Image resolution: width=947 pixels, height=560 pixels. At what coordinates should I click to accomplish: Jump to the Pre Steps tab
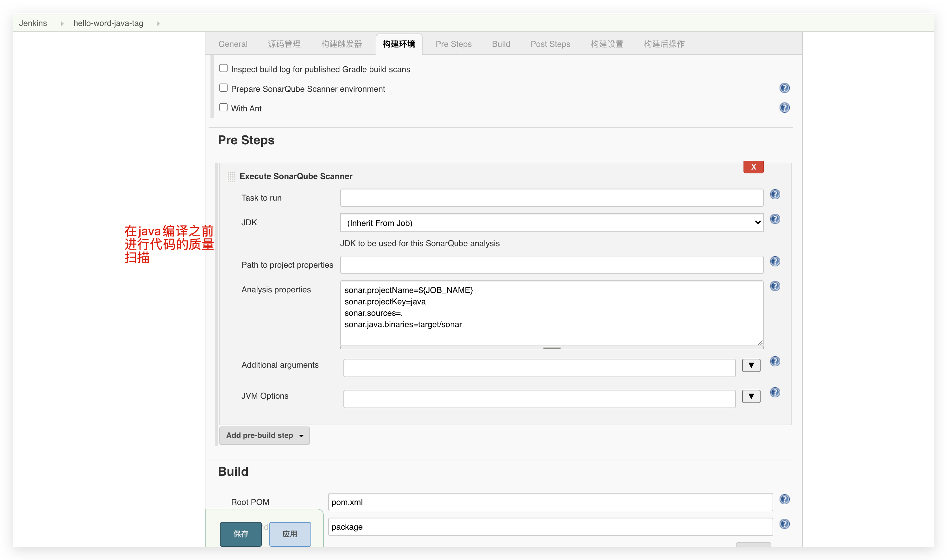[x=453, y=44]
